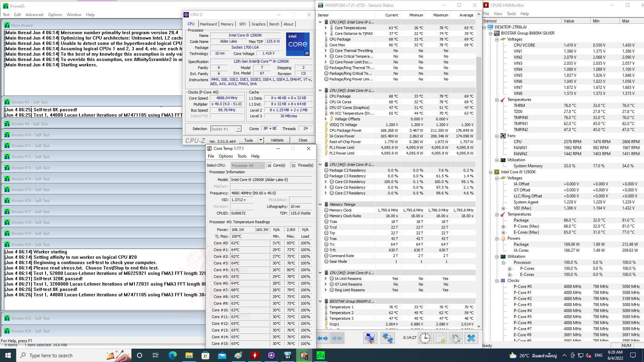Open the CPU-Z Tools dropdown arrow
The height and width of the screenshot is (362, 644).
pyautogui.click(x=261, y=140)
